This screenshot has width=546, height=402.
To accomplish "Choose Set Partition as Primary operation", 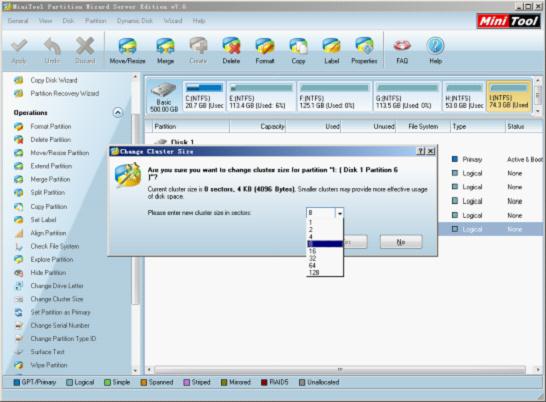I will (60, 312).
